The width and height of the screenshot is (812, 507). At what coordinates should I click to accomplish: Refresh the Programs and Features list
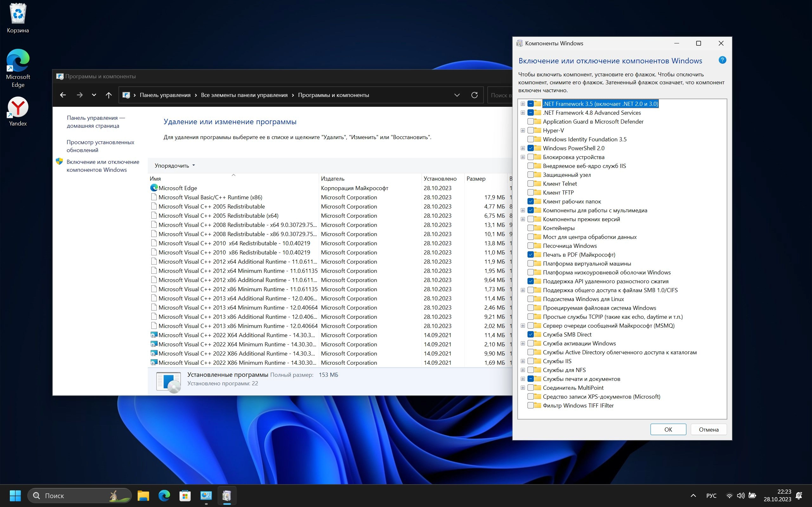pos(474,95)
